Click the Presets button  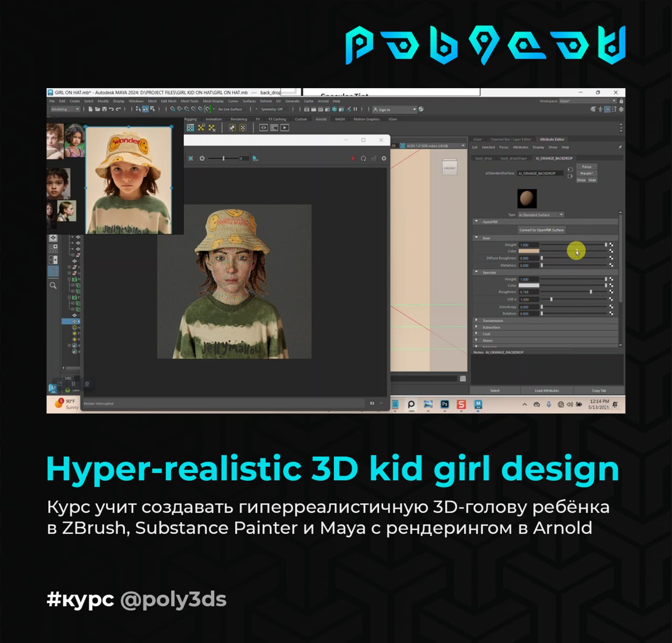(x=586, y=173)
